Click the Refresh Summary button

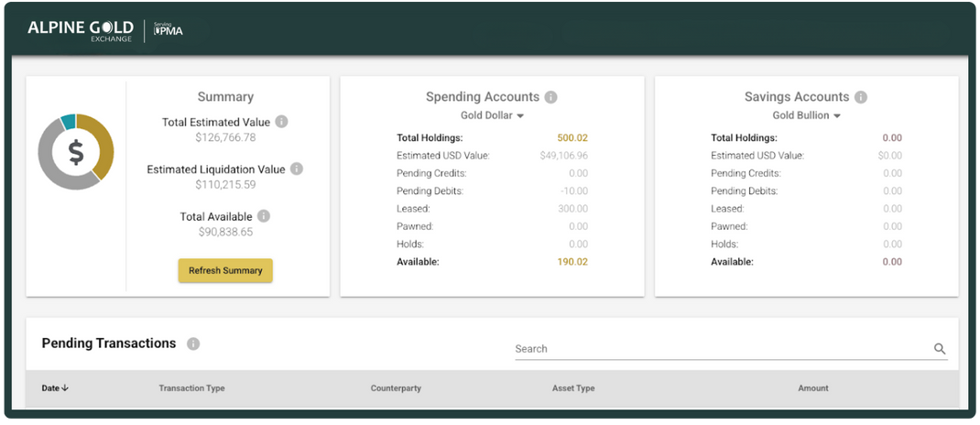point(225,270)
